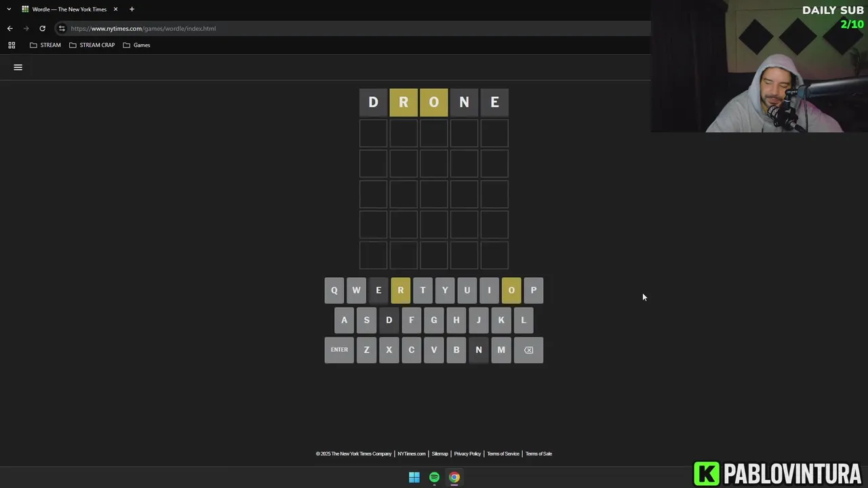Open the Games bookmarks folder
Image resolution: width=868 pixels, height=488 pixels.
click(x=136, y=45)
